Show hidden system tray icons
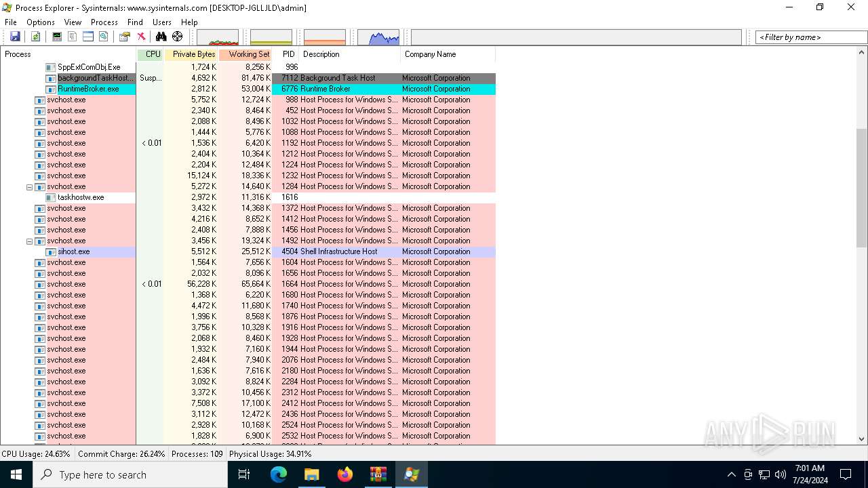868x488 pixels. pyautogui.click(x=731, y=474)
